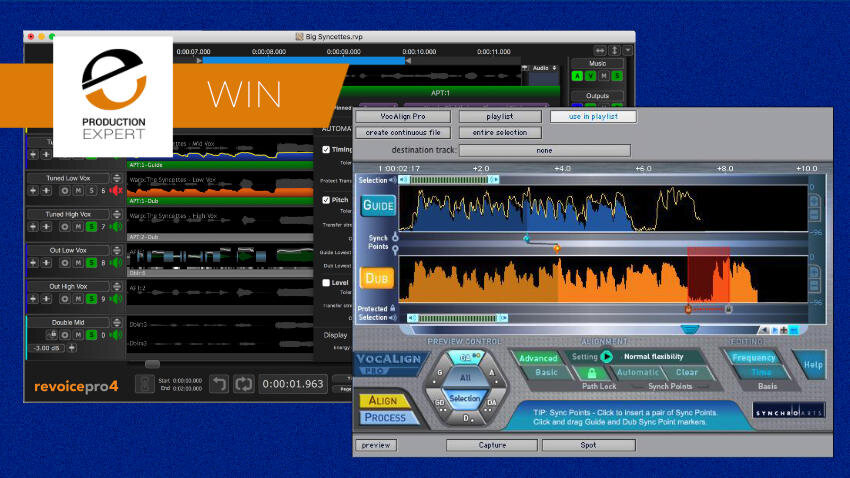Click the 0:00:01.963 time display
This screenshot has height=478, width=850.
293,384
